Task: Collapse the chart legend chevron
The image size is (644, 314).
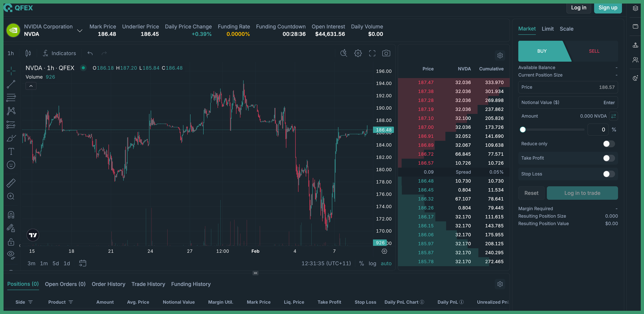Action: click(x=31, y=86)
